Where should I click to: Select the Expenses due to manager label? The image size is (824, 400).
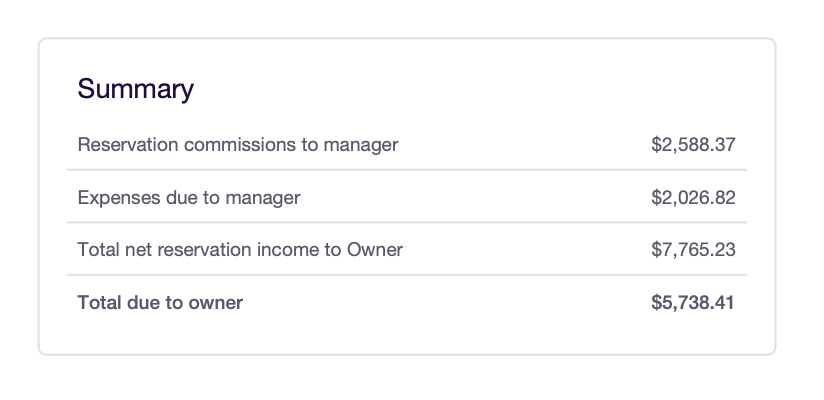[189, 198]
